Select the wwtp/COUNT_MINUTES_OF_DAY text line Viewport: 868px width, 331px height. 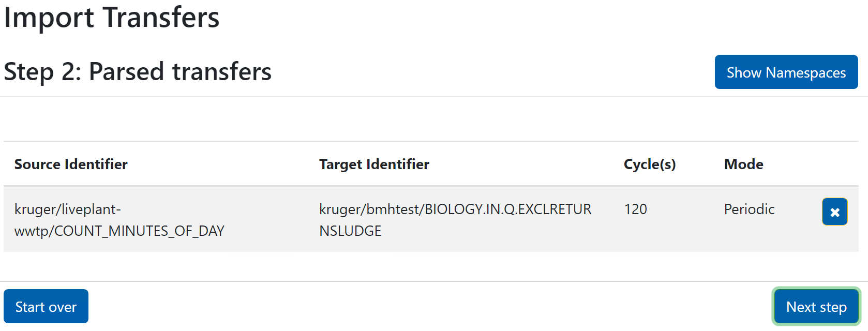(x=119, y=231)
